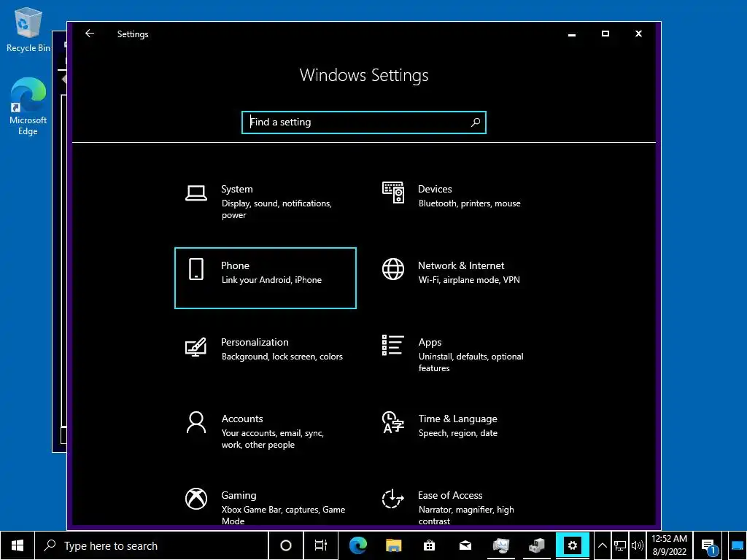
Task: Click the Cortana circle on the taskbar
Action: pos(285,545)
